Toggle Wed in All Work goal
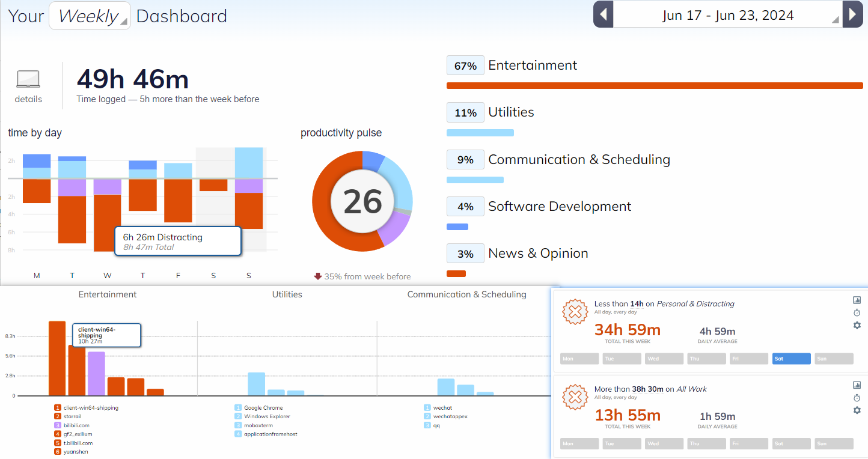This screenshot has height=459, width=868. (664, 444)
